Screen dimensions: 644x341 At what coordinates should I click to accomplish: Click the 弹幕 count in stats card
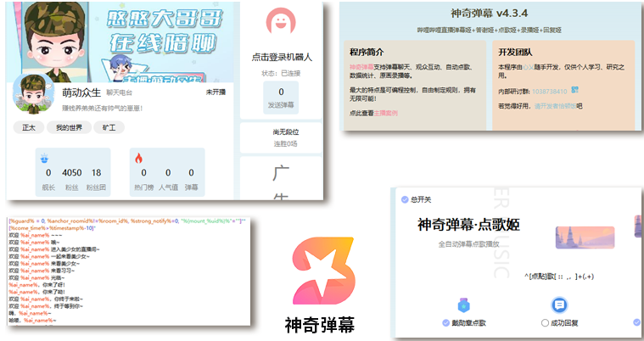point(191,172)
